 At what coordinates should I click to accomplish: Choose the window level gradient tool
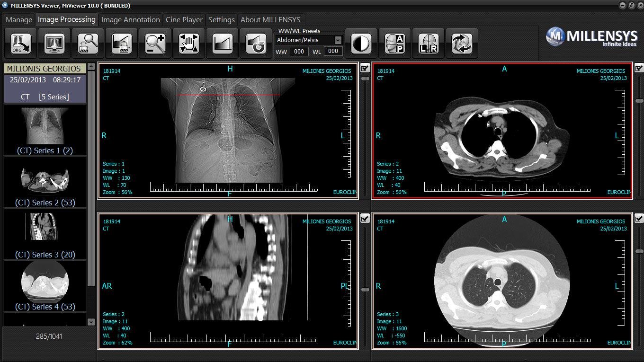point(223,44)
